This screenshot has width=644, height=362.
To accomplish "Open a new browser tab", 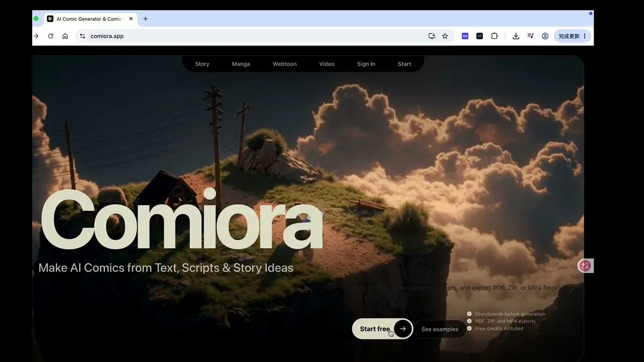I will click(x=145, y=19).
